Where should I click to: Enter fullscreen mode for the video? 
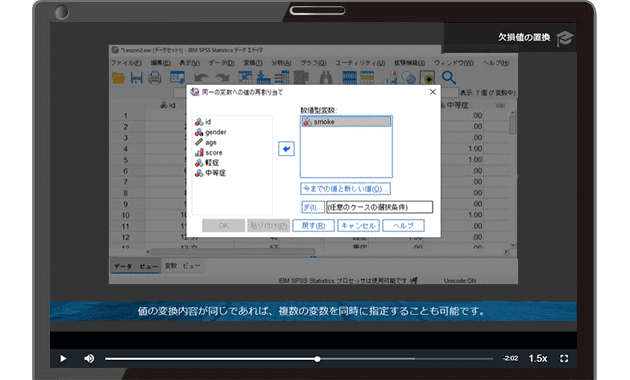pos(564,358)
